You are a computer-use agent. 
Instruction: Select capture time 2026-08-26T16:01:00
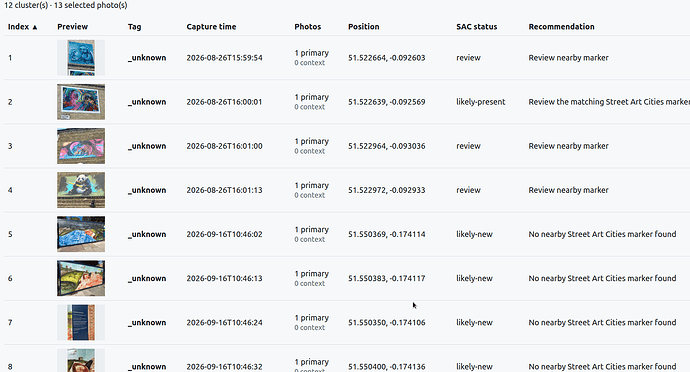(x=224, y=146)
